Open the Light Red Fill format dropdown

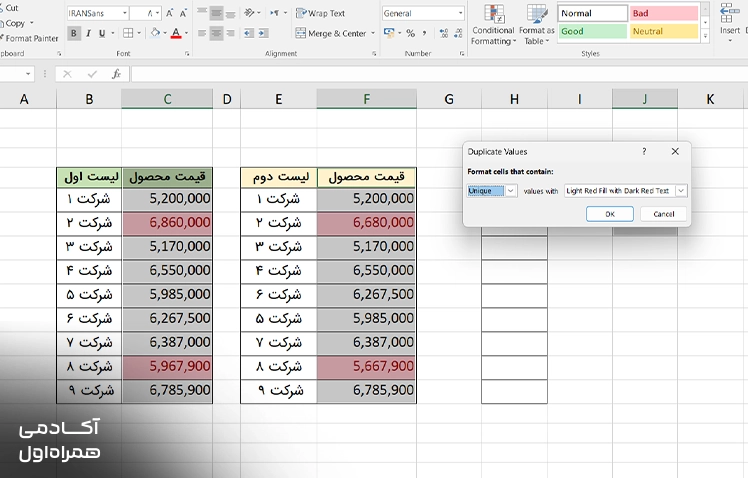[x=681, y=191]
